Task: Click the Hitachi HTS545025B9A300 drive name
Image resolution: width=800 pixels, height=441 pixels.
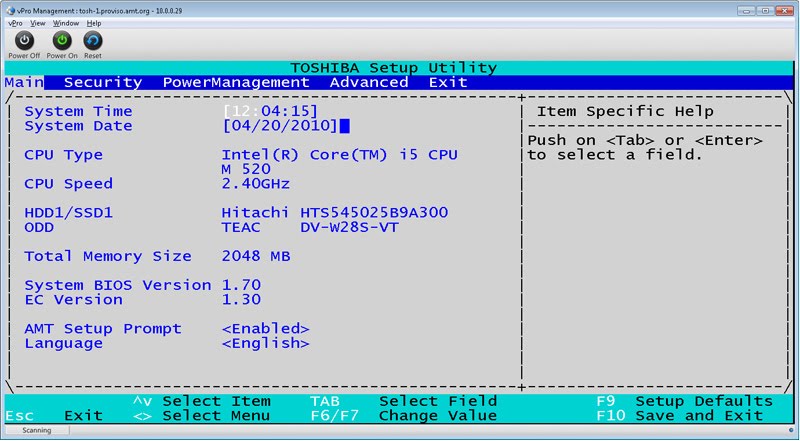Action: click(335, 213)
